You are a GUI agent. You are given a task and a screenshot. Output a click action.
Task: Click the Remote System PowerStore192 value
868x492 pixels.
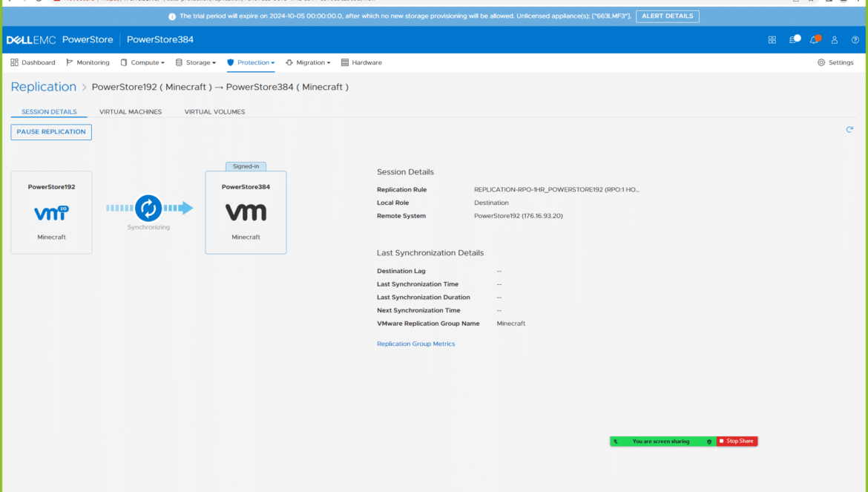pyautogui.click(x=518, y=216)
